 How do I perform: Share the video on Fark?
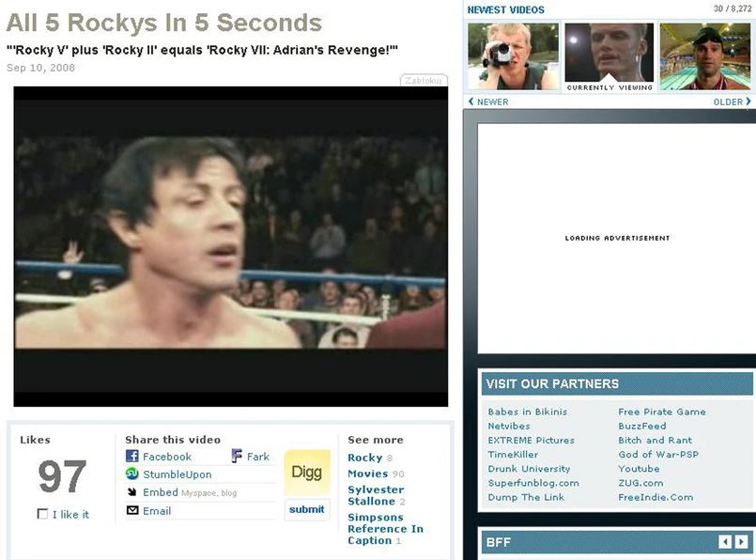coord(258,457)
